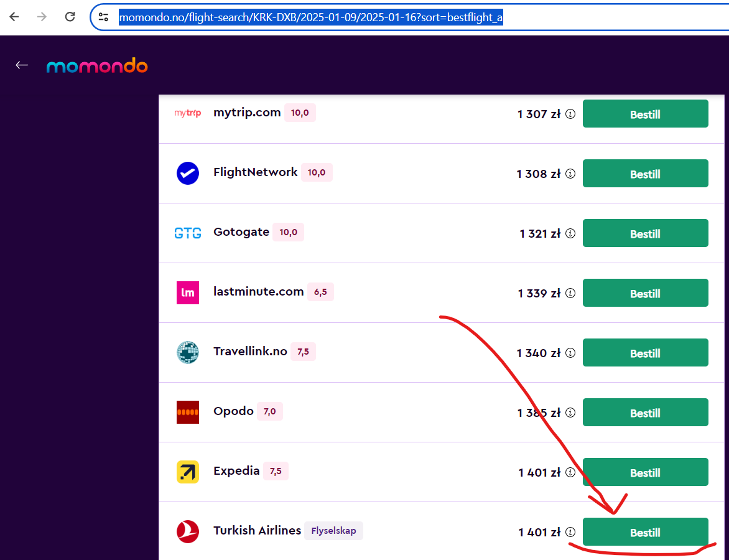Image resolution: width=729 pixels, height=560 pixels.
Task: Book with Travellink.no via Bestill
Action: (x=645, y=353)
